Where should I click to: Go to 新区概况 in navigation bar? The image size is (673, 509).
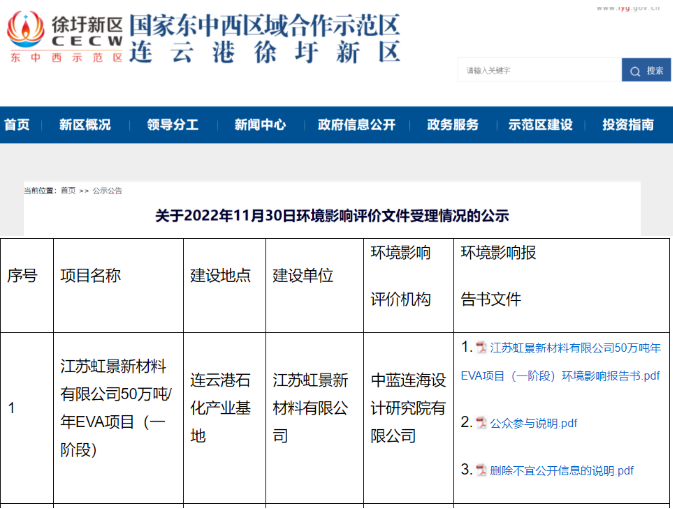coord(85,125)
